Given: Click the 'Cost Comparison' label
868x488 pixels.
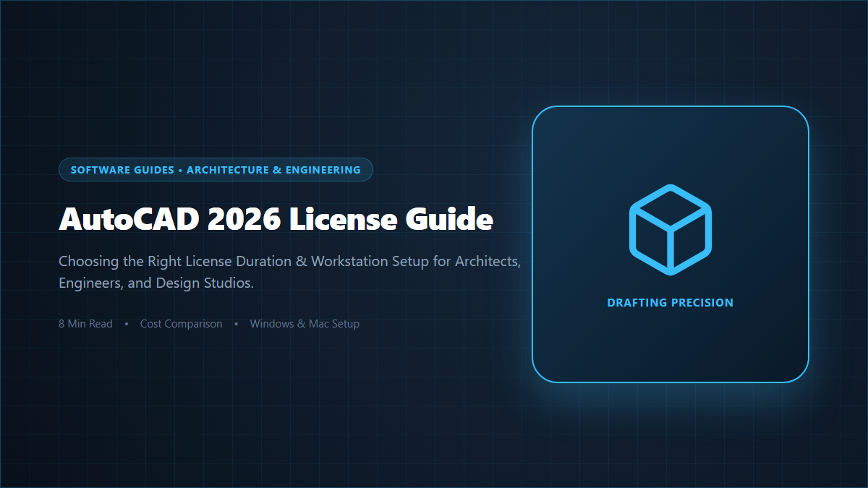Looking at the screenshot, I should tap(181, 324).
